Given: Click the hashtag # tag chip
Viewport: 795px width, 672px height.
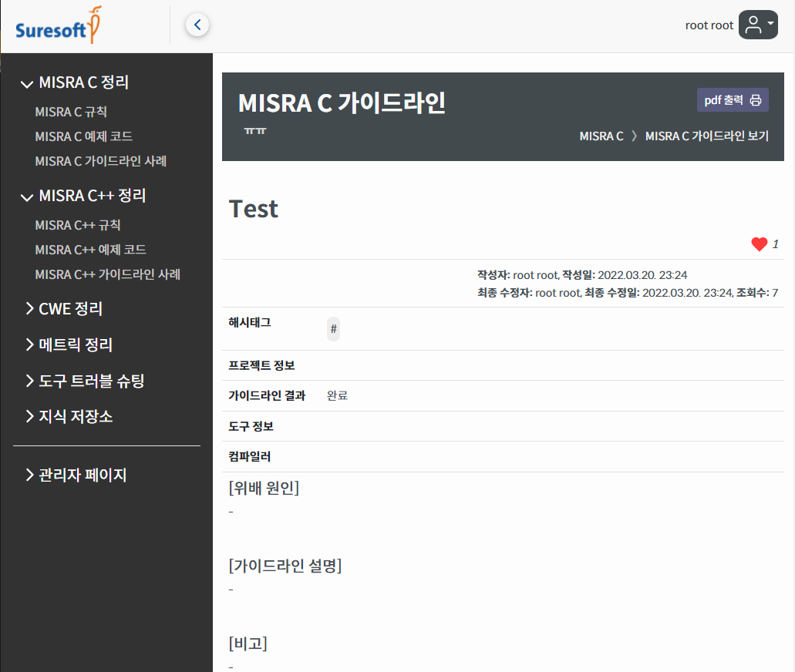Looking at the screenshot, I should (333, 329).
